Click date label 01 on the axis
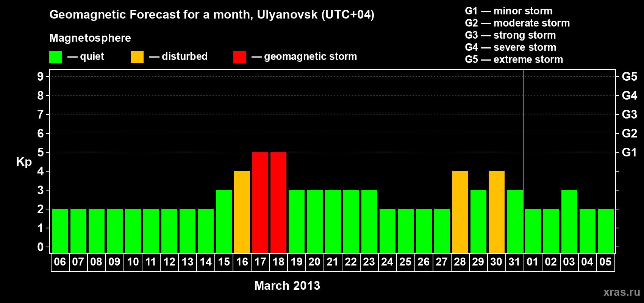Viewport: 644px width, 303px height. click(x=533, y=262)
